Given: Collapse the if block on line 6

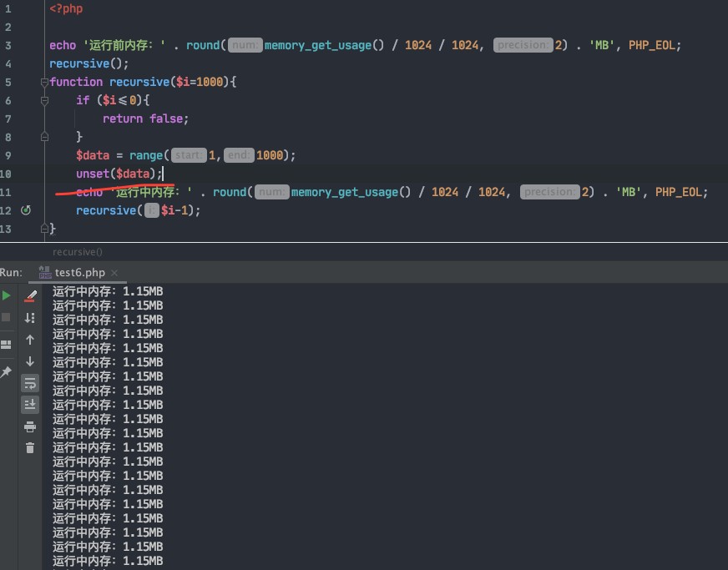Looking at the screenshot, I should [x=44, y=100].
